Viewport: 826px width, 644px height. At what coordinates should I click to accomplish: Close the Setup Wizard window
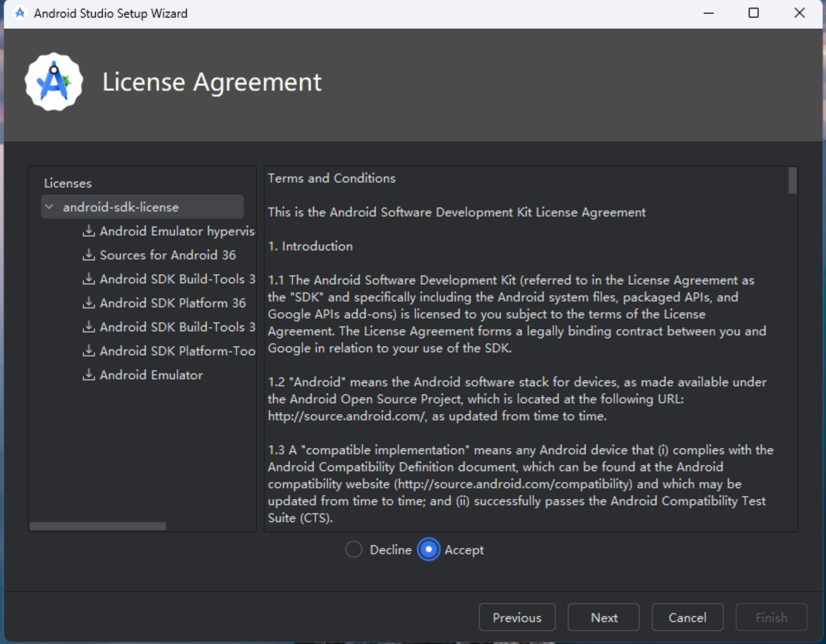(x=799, y=13)
